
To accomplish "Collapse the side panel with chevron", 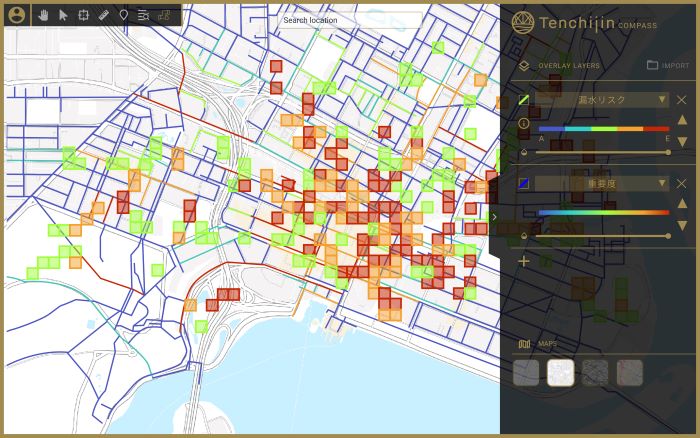I will (495, 217).
